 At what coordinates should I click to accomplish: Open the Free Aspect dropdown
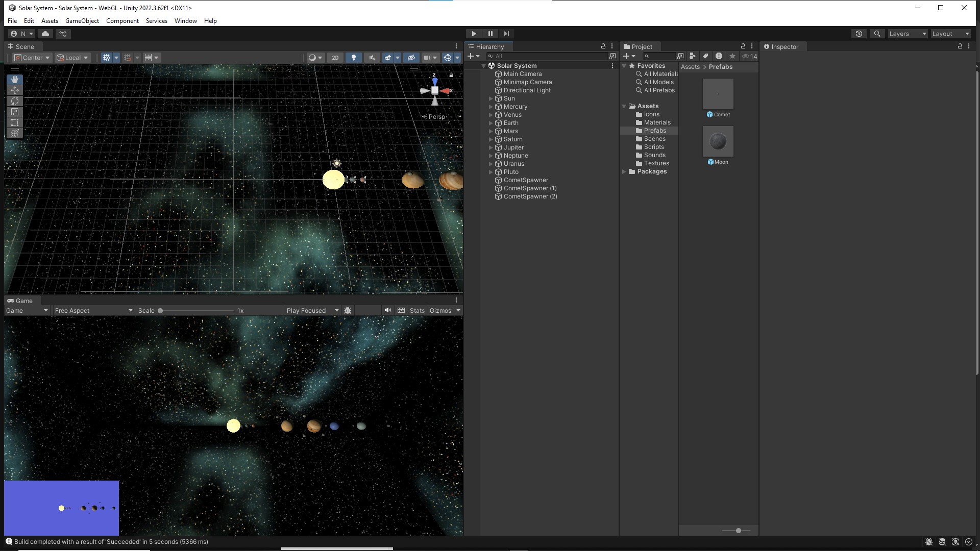93,310
